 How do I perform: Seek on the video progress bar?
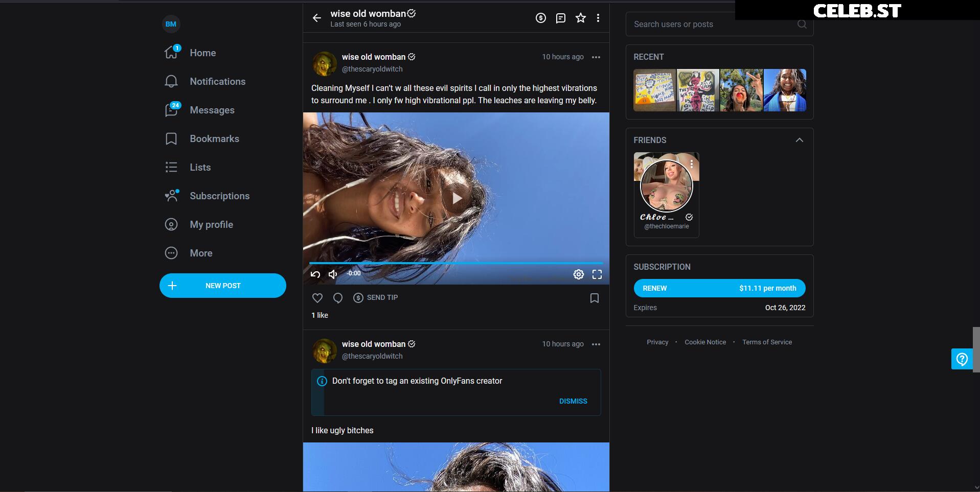456,263
